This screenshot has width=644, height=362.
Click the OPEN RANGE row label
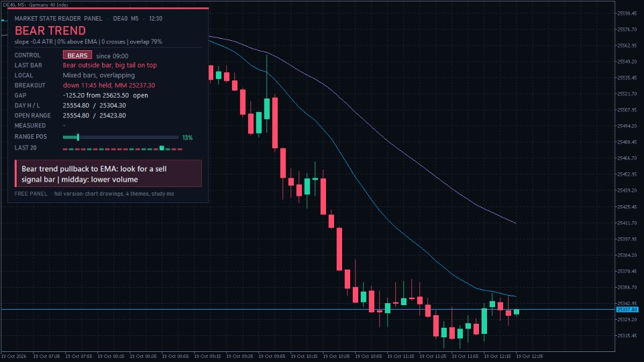tap(32, 116)
